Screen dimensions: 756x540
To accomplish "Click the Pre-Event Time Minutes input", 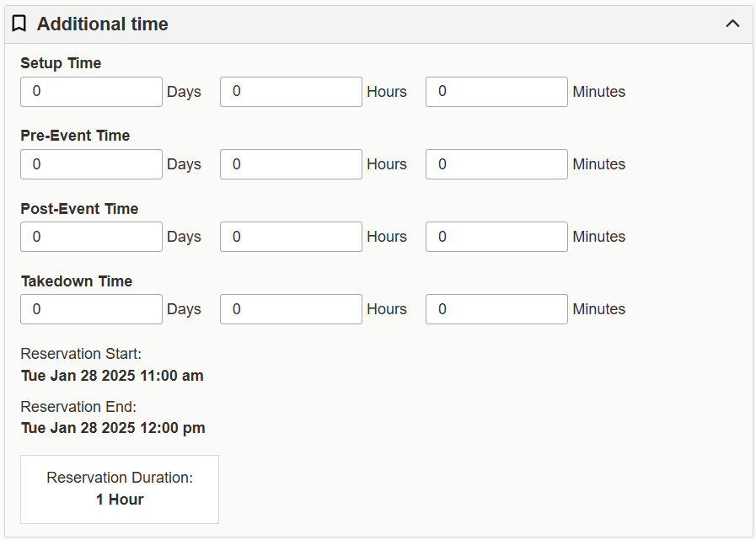I will pos(496,164).
